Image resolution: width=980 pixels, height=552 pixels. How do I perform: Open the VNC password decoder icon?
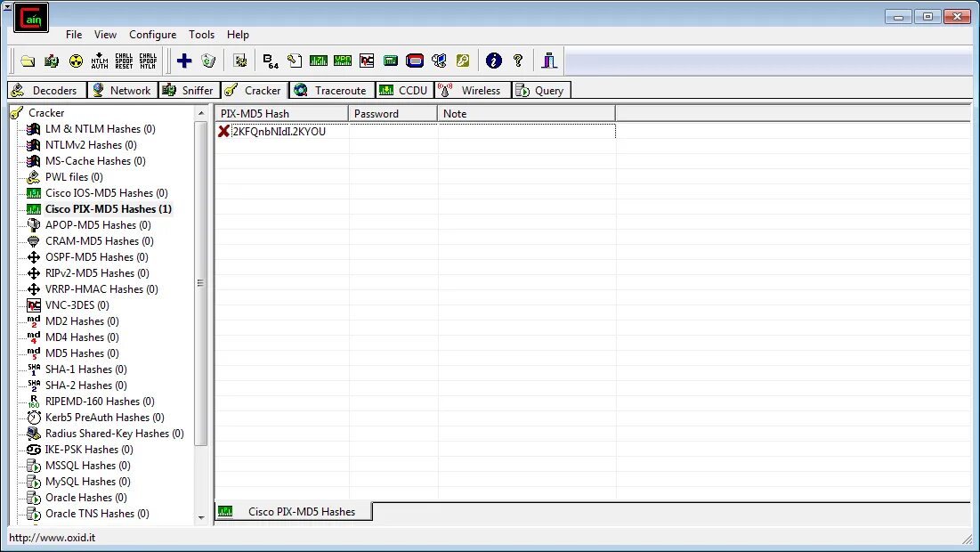click(x=367, y=61)
